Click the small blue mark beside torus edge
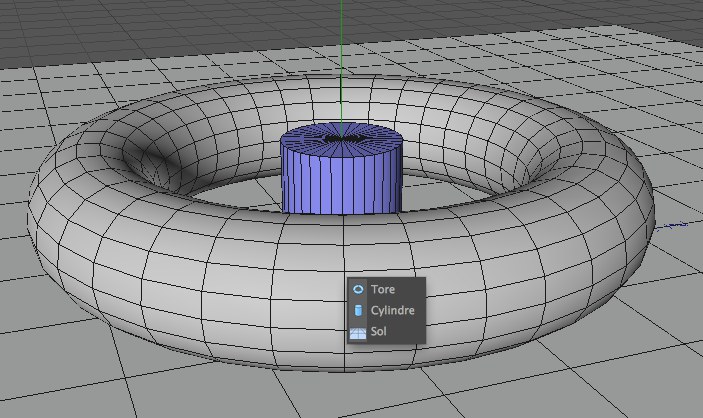The image size is (703, 418). pos(678,225)
